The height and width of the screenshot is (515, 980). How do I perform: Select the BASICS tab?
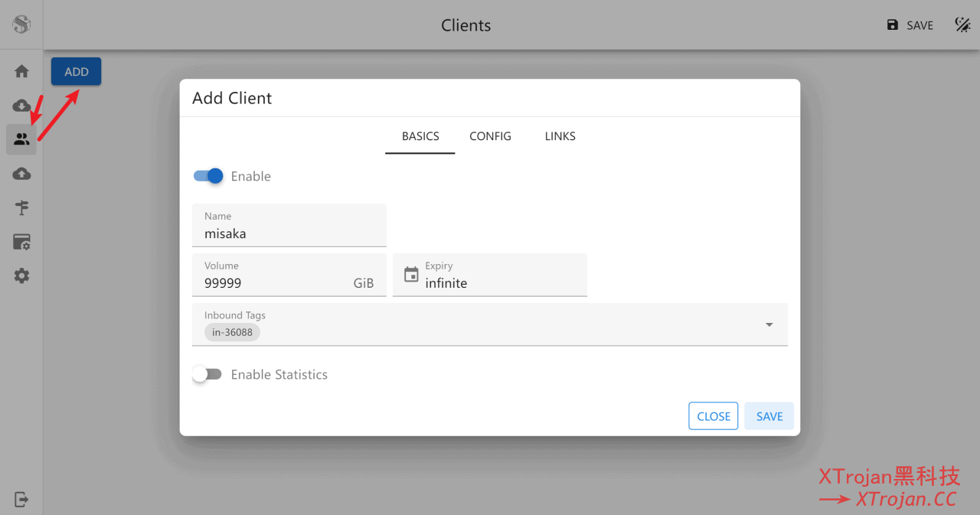[x=420, y=136]
